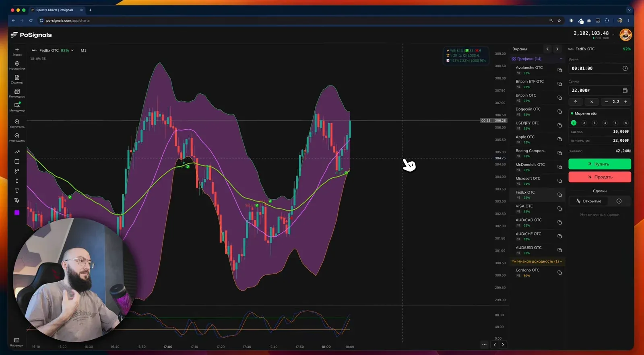The image size is (644, 355).
Task: Select Martingale step 3
Action: tap(594, 123)
